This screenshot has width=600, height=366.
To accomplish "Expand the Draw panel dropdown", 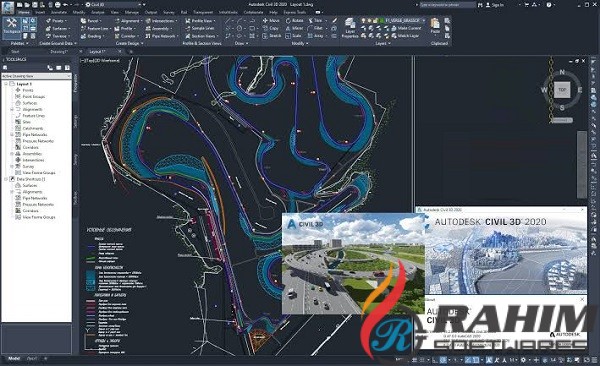I will coord(241,44).
